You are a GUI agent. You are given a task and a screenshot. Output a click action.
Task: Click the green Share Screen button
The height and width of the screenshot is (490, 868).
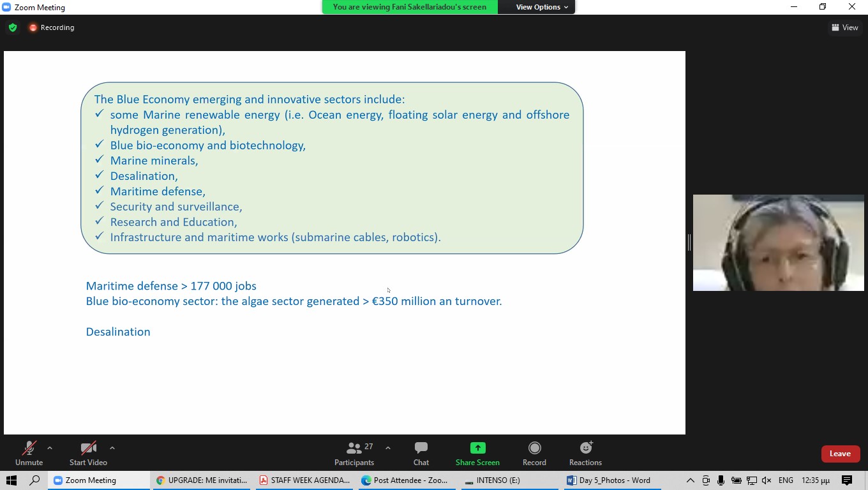click(477, 454)
